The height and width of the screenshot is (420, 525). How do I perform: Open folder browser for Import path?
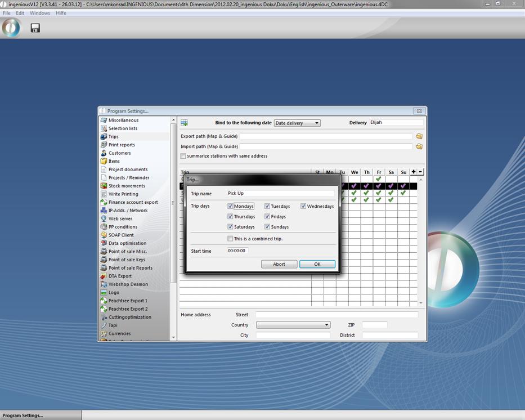pyautogui.click(x=419, y=146)
